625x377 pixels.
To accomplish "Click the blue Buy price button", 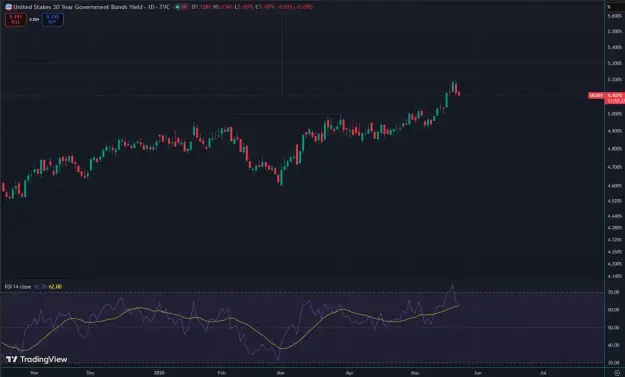I will (53, 20).
